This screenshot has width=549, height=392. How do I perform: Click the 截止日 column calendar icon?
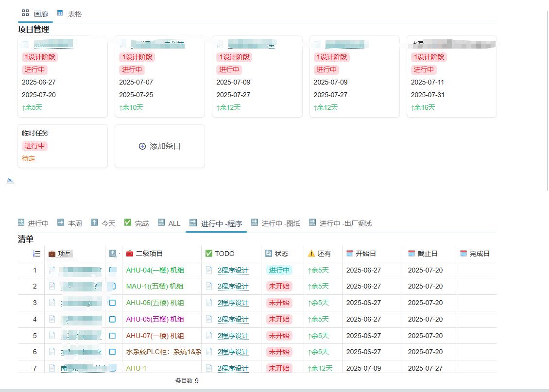[412, 254]
